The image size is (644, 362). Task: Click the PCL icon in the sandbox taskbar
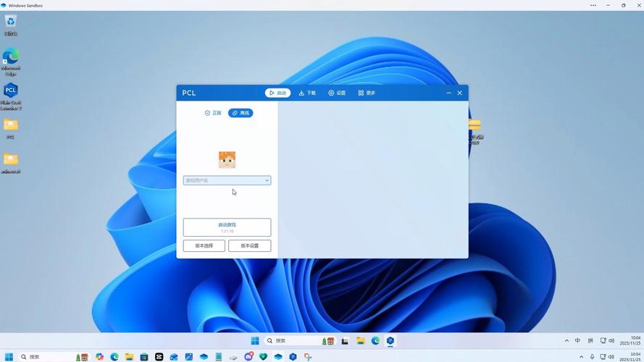(x=390, y=341)
